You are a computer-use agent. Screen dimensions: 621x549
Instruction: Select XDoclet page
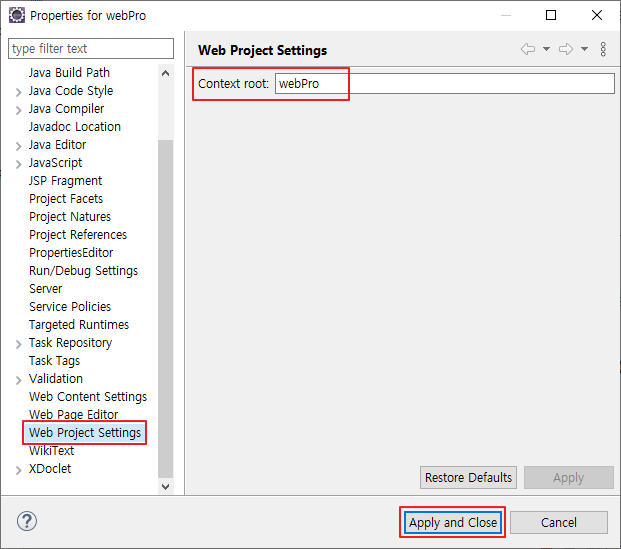pyautogui.click(x=50, y=469)
